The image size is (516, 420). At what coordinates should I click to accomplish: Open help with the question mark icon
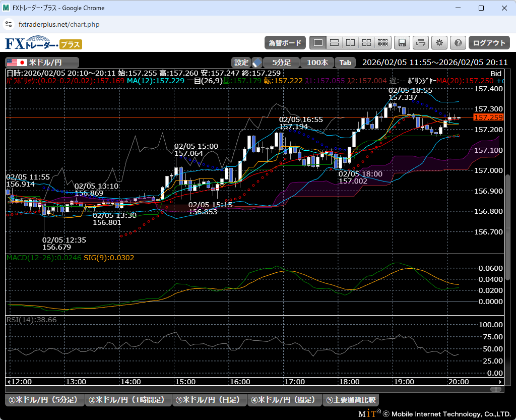(458, 43)
